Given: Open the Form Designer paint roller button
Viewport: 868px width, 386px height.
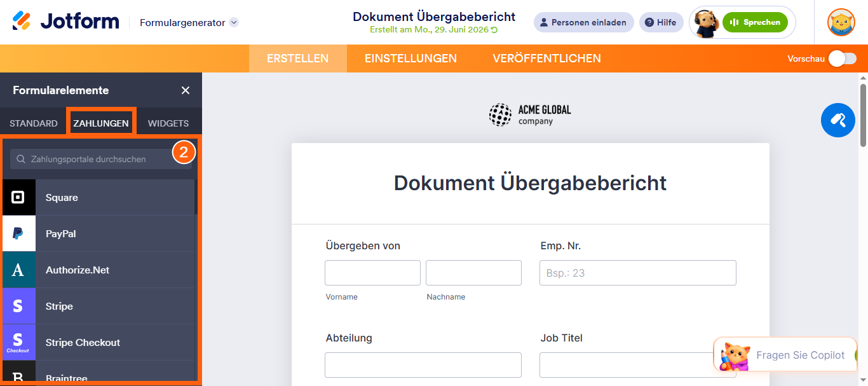Looking at the screenshot, I should tap(837, 120).
